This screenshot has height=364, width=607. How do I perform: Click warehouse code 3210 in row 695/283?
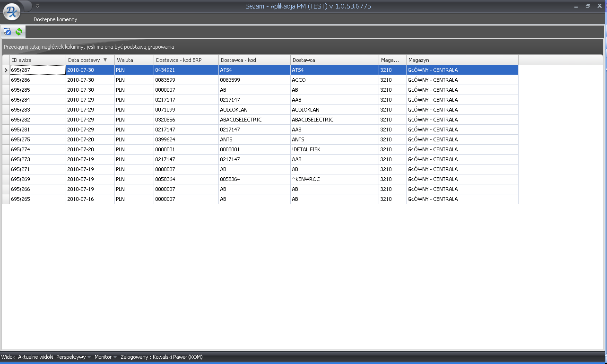click(392, 110)
